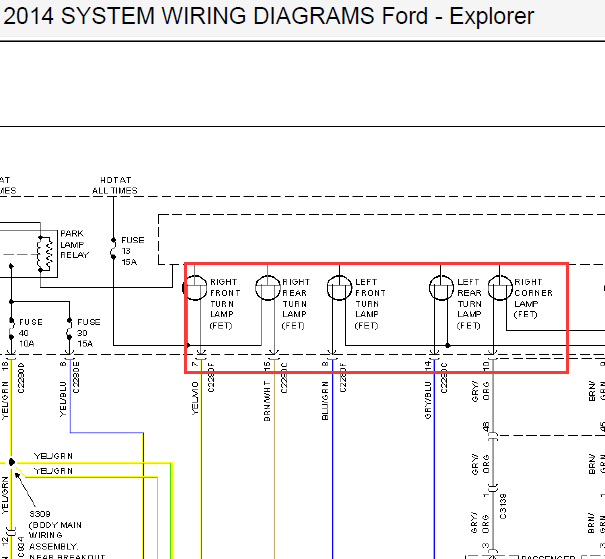Click the C3139 connector label
Image resolution: width=605 pixels, height=559 pixels.
pyautogui.click(x=503, y=506)
